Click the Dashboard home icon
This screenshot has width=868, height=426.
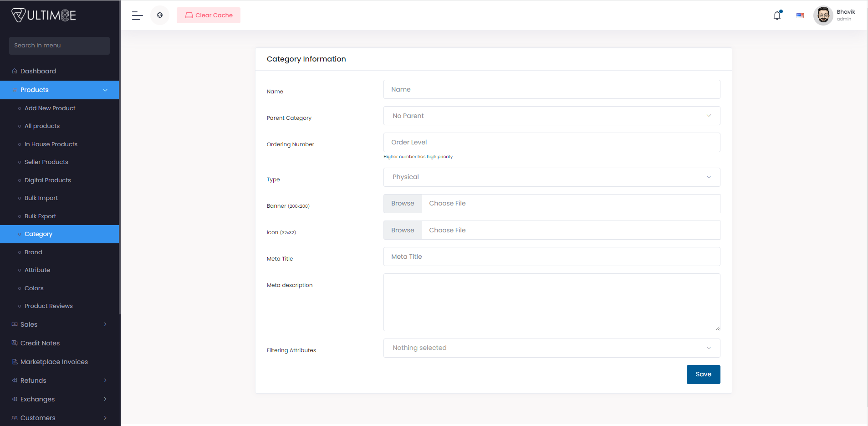pyautogui.click(x=15, y=71)
